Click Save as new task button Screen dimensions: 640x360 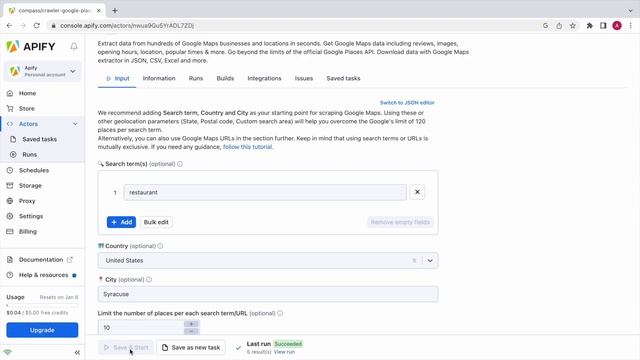[x=191, y=348]
